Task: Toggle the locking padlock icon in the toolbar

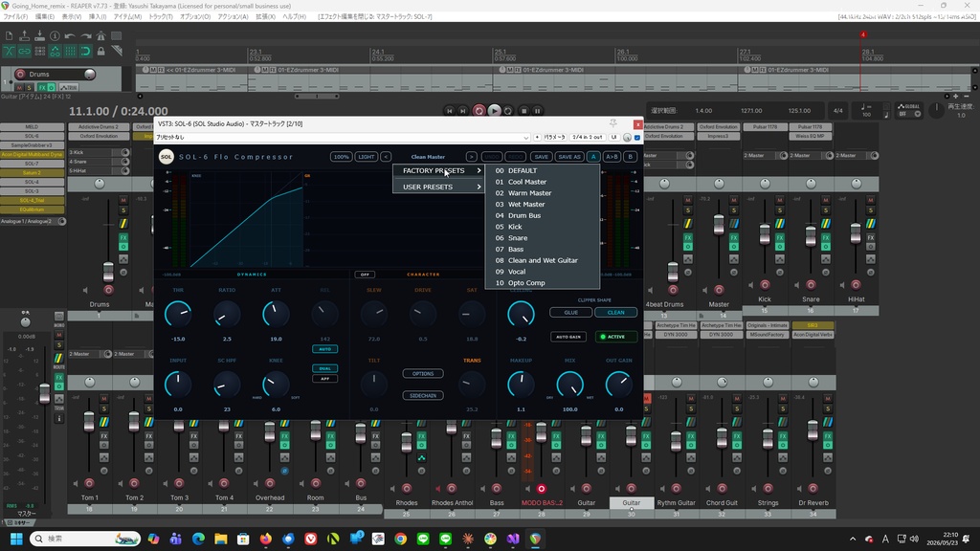Action: point(100,52)
